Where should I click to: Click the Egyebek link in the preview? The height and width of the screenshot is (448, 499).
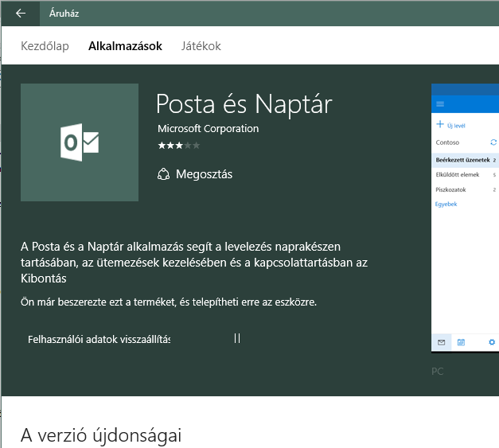[446, 204]
